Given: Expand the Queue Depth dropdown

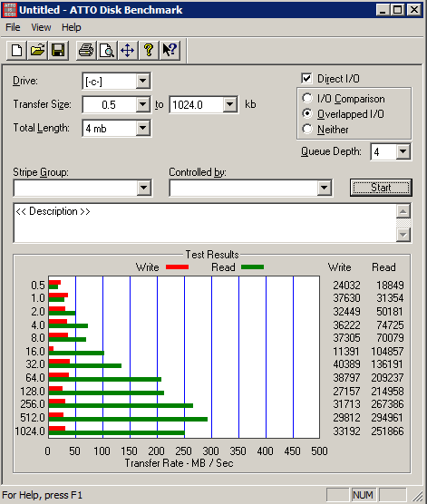Looking at the screenshot, I should tap(403, 151).
